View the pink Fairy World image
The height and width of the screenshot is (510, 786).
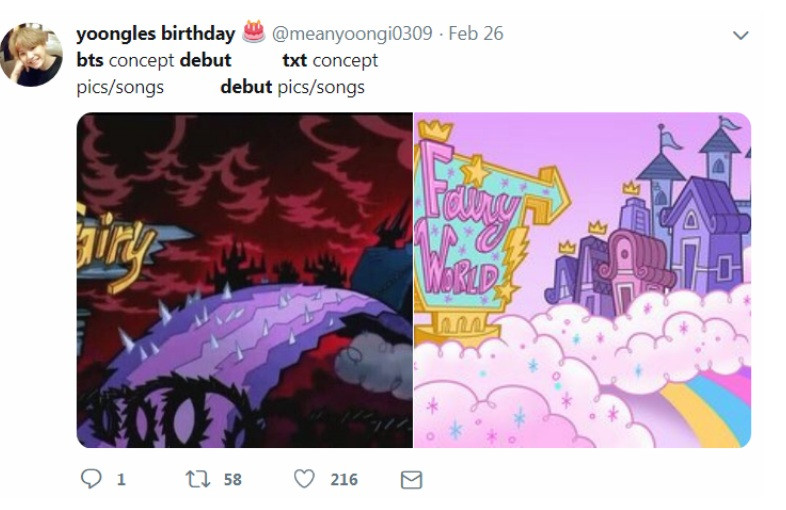click(x=582, y=280)
